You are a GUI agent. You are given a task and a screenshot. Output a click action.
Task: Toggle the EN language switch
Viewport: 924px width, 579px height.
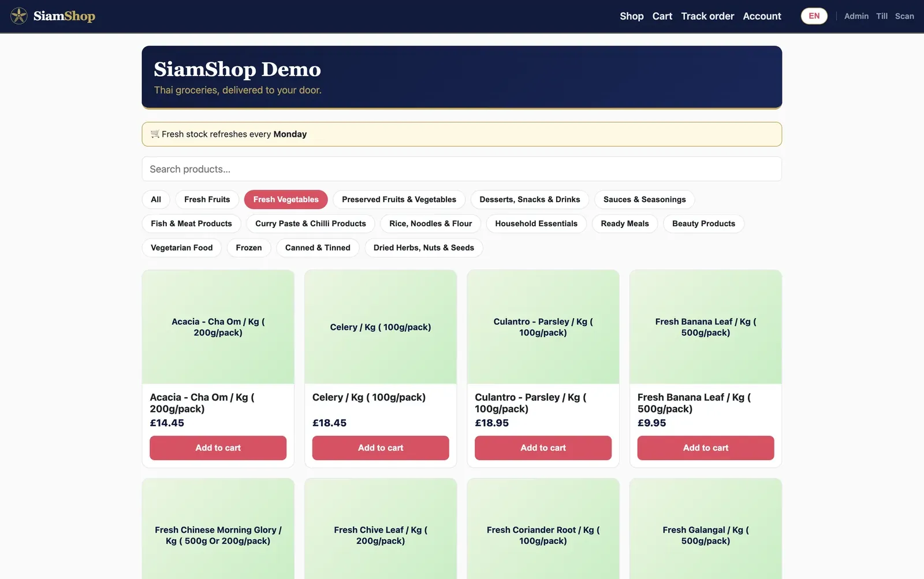click(814, 16)
